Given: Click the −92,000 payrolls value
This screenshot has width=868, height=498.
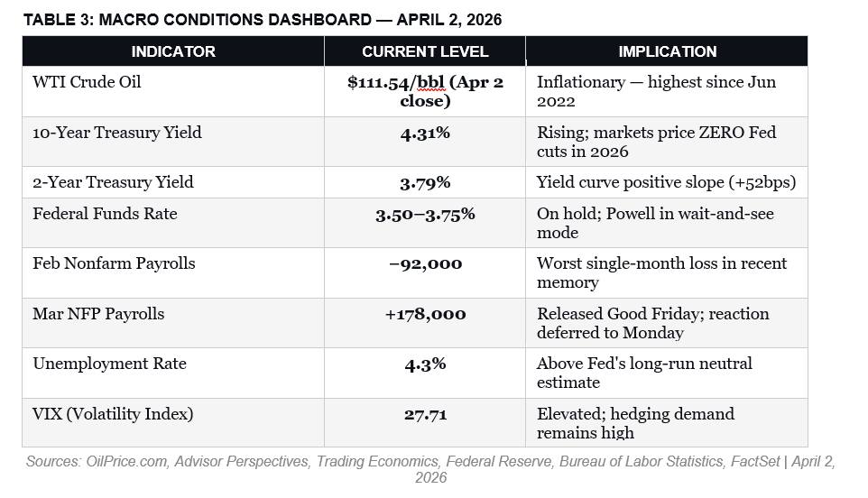Looking at the screenshot, I should tap(425, 263).
